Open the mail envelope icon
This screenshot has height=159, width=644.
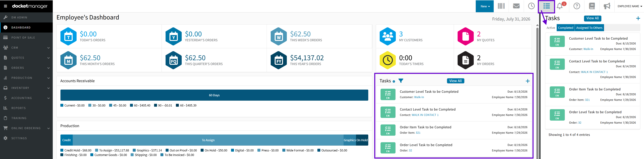coord(516,6)
